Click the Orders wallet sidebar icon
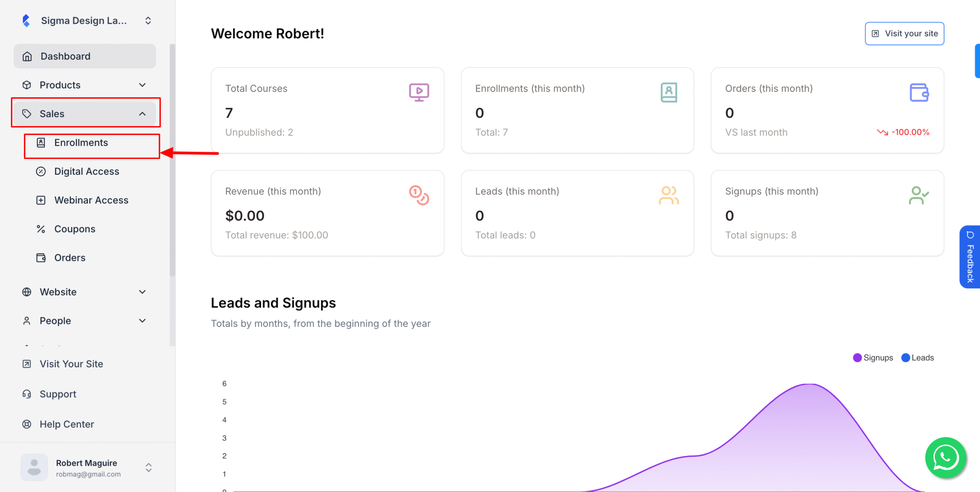 pos(41,257)
